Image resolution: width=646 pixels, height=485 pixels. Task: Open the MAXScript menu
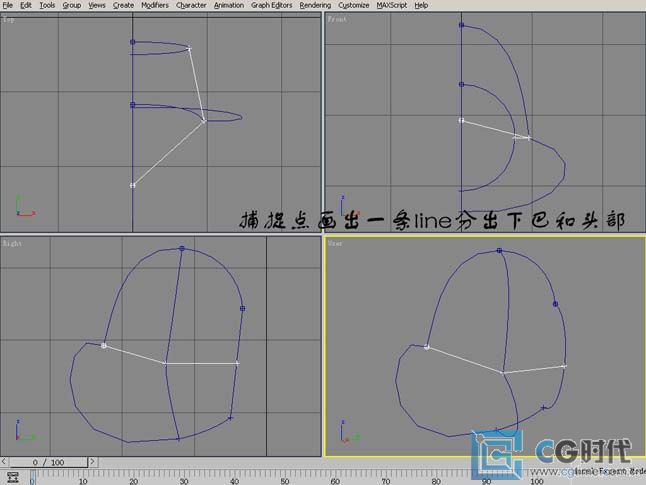click(x=391, y=5)
